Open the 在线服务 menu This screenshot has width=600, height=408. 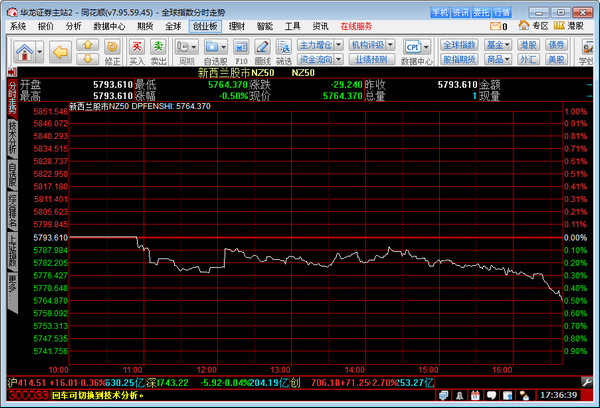click(356, 26)
